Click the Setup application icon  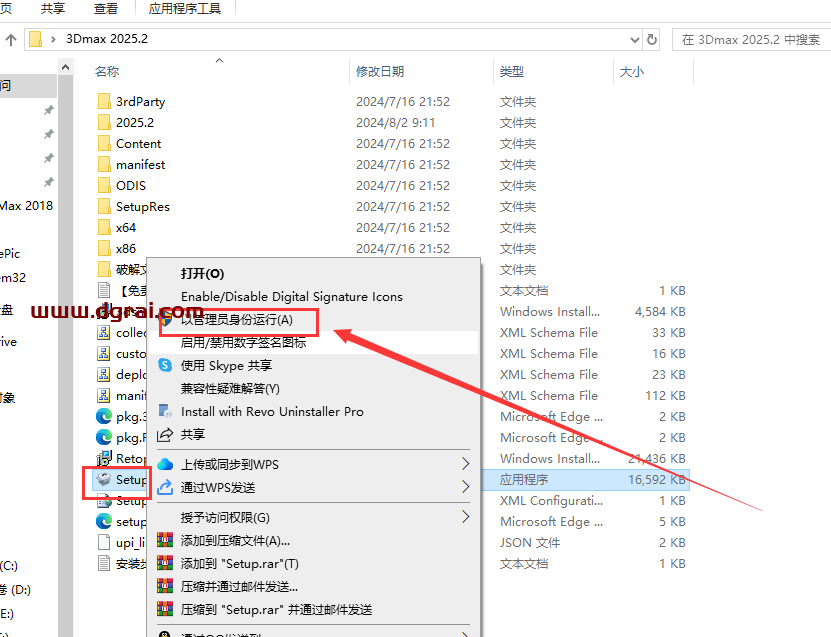coord(104,479)
